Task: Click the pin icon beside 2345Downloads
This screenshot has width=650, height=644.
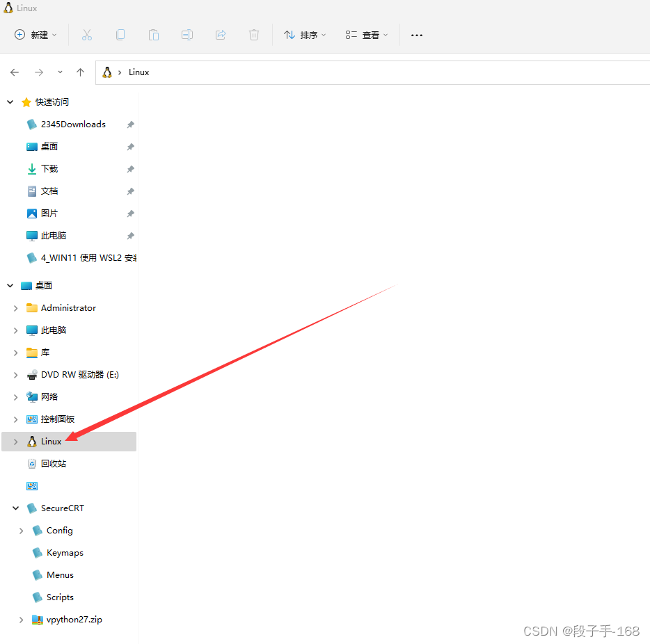Action: tap(131, 124)
